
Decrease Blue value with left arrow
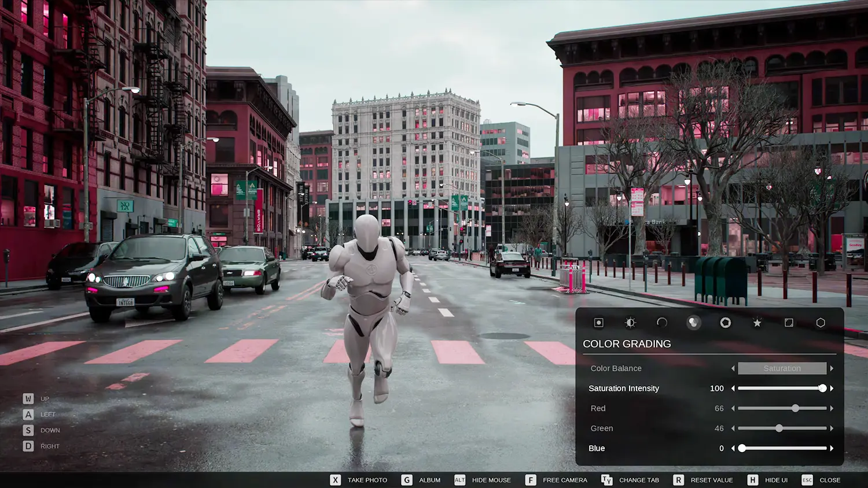[x=733, y=448]
